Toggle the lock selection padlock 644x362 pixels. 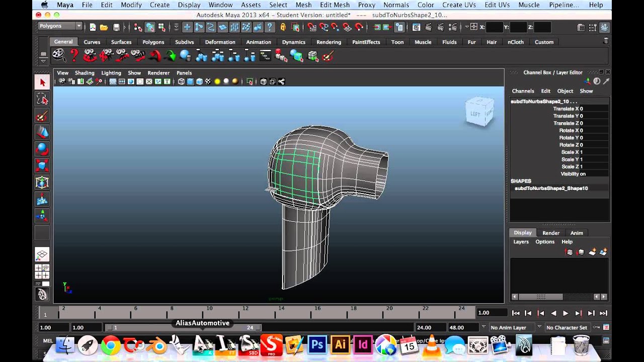(x=283, y=27)
